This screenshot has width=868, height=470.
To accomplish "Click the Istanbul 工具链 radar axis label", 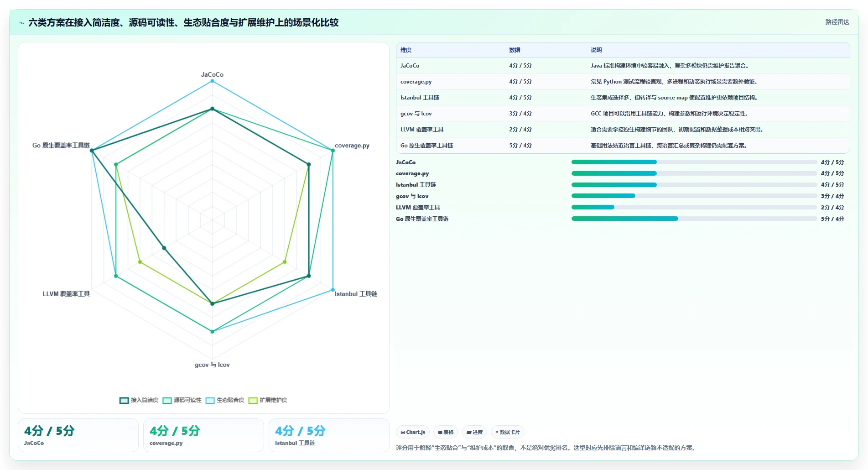I will pyautogui.click(x=356, y=294).
